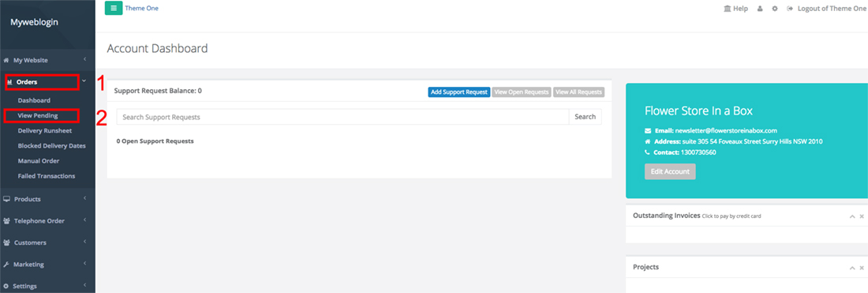Collapse the Projects panel
This screenshot has width=868, height=293.
pyautogui.click(x=852, y=268)
